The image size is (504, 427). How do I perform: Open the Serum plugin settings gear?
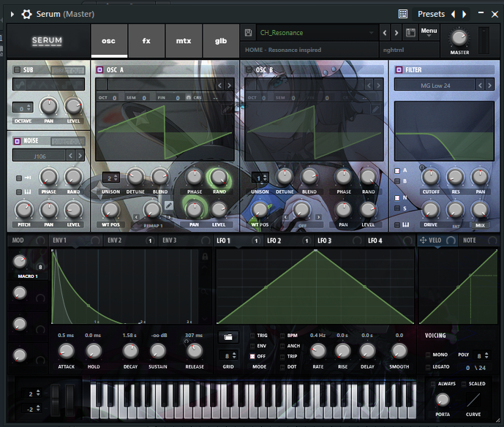point(26,14)
